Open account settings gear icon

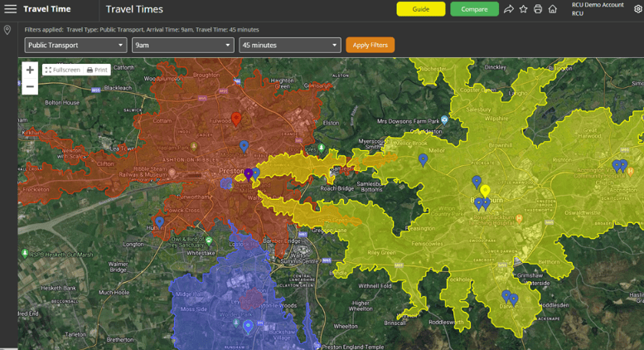(637, 9)
